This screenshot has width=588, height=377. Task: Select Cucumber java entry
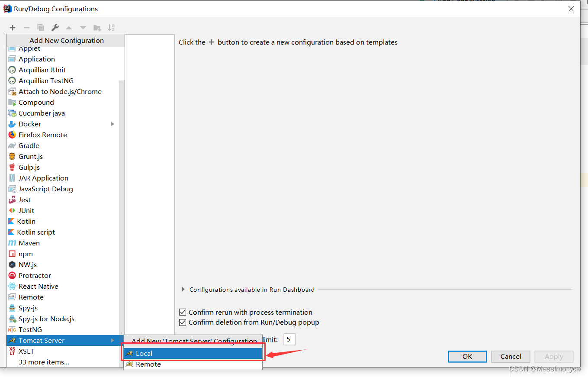(63, 113)
